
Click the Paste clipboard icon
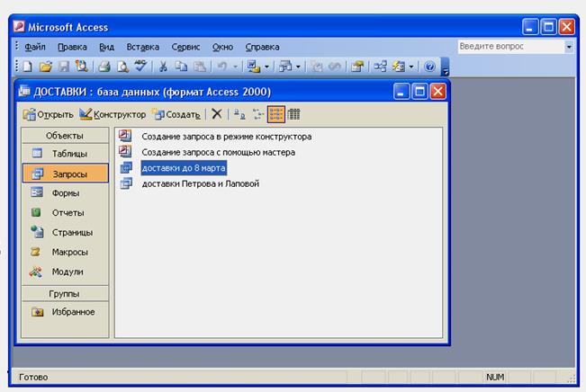pos(200,67)
